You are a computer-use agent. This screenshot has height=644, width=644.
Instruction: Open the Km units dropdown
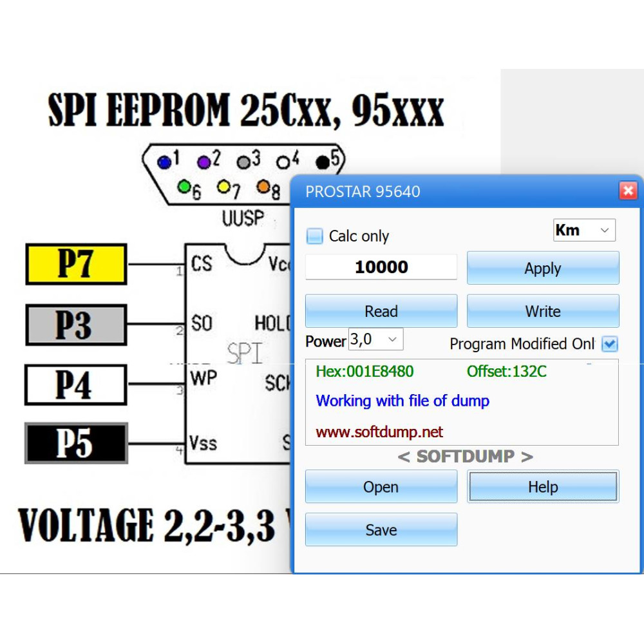click(584, 230)
